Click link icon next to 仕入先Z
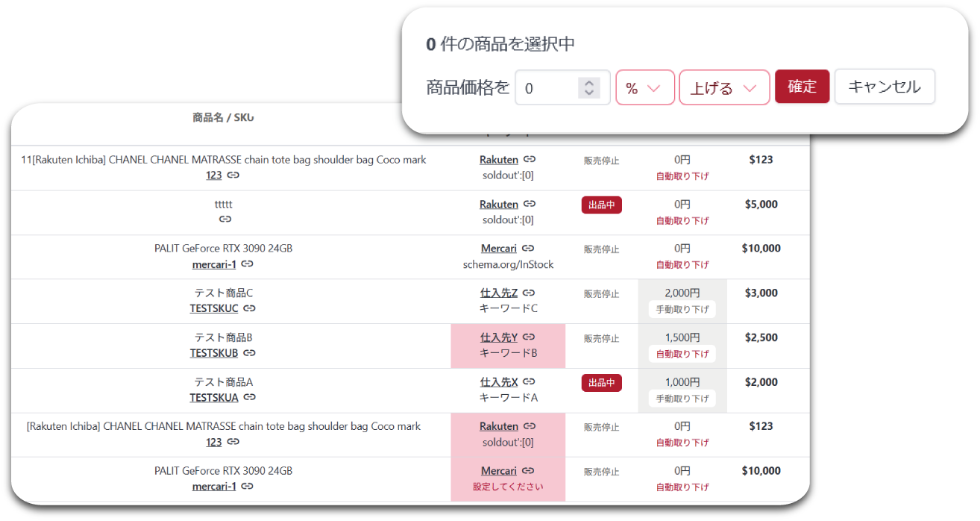The image size is (980, 521). (x=529, y=293)
